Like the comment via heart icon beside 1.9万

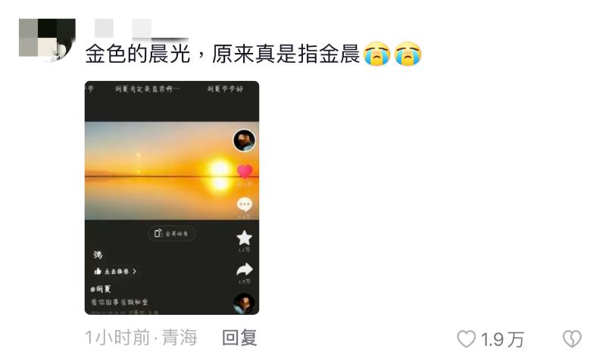466,339
